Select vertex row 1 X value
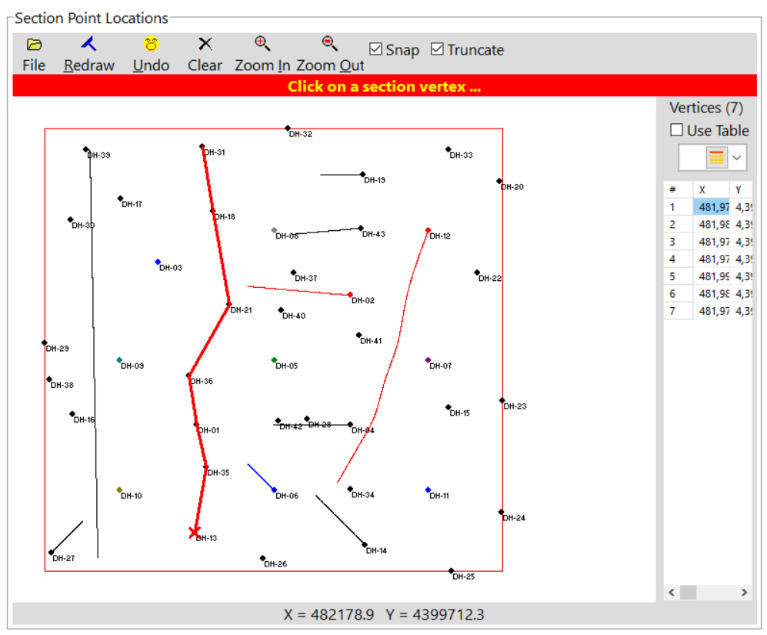The width and height of the screenshot is (767, 635). click(713, 207)
